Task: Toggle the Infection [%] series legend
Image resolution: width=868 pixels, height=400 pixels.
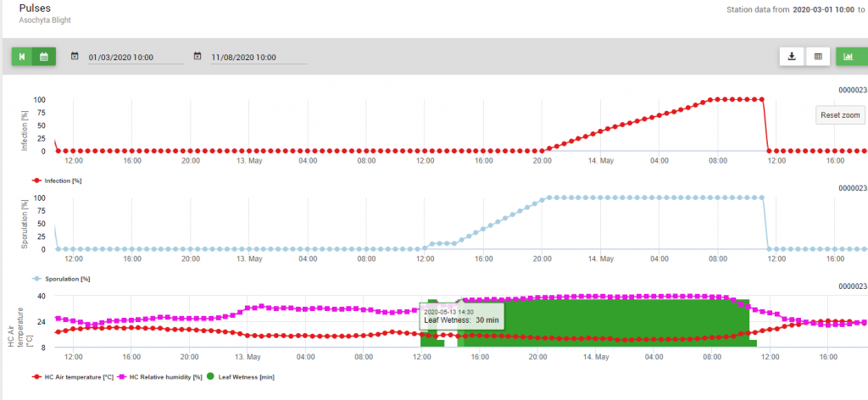Action: pyautogui.click(x=63, y=181)
